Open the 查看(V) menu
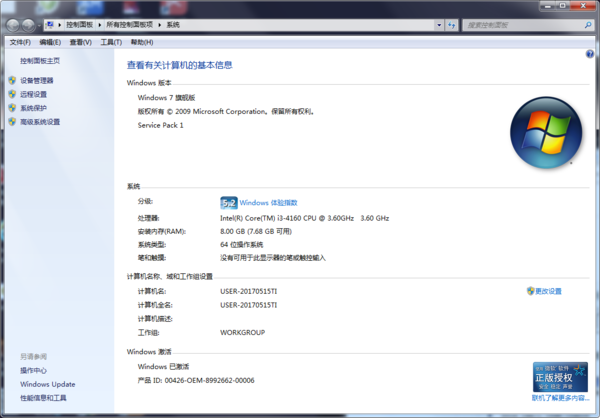Viewport: 600px width, 418px height. click(x=80, y=42)
